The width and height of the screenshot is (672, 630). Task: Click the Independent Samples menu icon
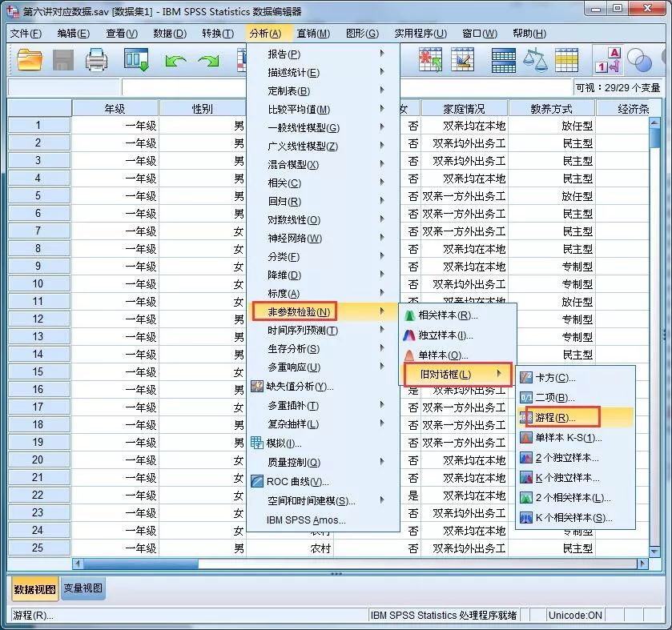click(x=410, y=335)
